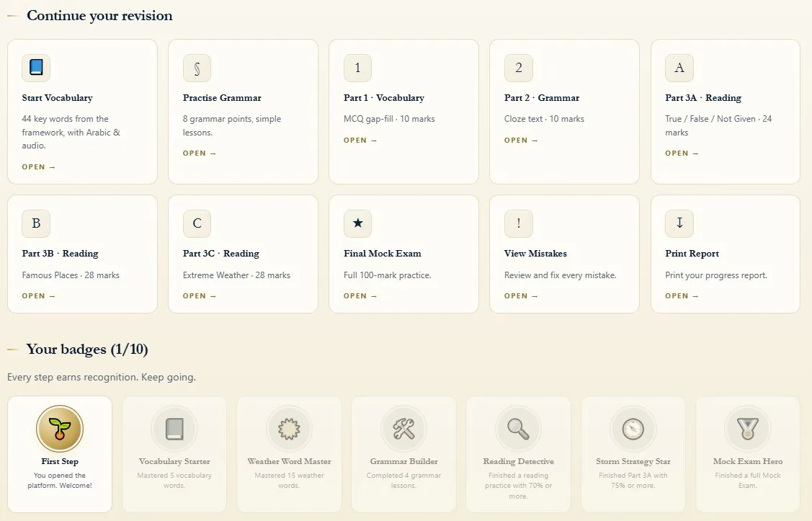This screenshot has width=812, height=521.
Task: Click 'Famous Places · 28 marks' text
Action: 71,275
